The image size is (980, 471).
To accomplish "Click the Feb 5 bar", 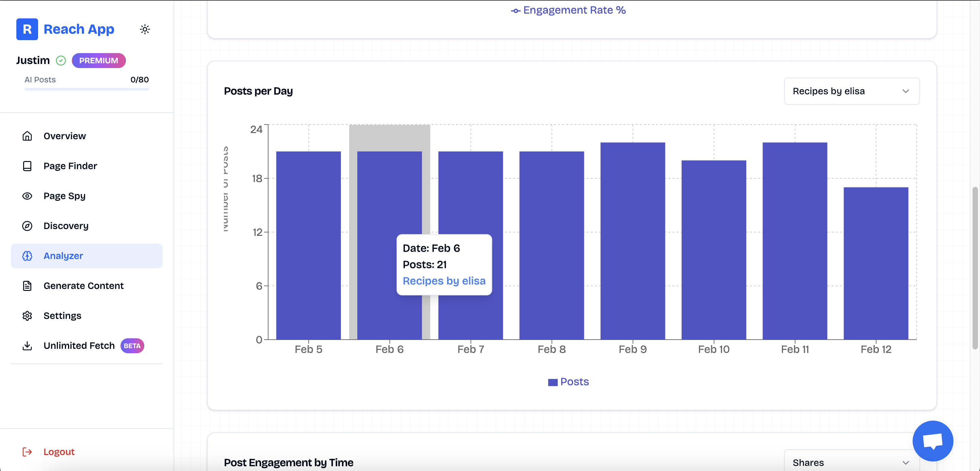I will pyautogui.click(x=309, y=245).
